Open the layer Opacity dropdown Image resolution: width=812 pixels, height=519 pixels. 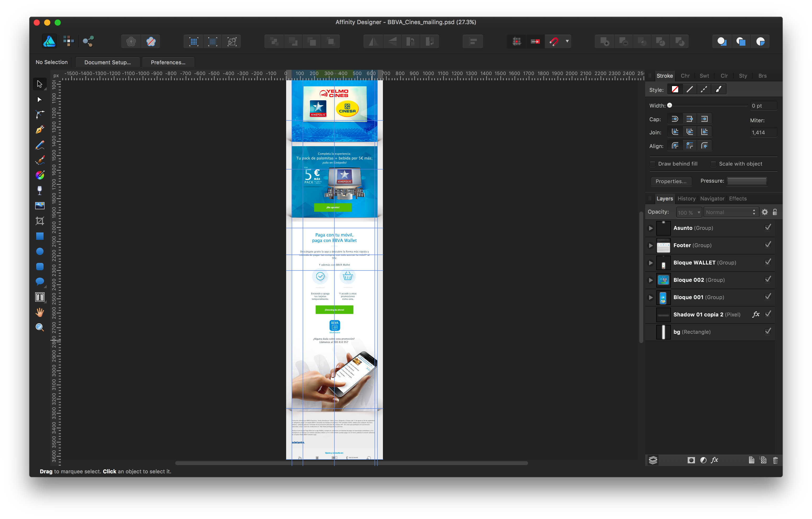tap(688, 212)
